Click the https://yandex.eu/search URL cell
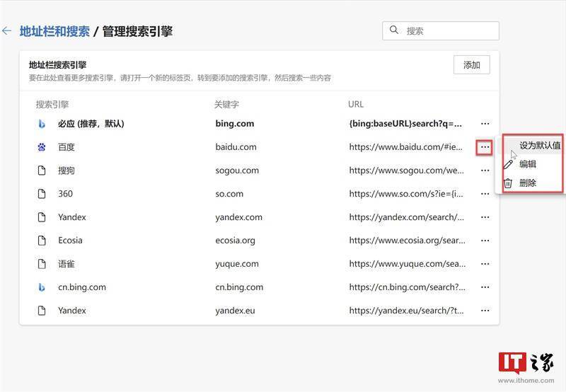The width and height of the screenshot is (566, 392). tap(406, 311)
